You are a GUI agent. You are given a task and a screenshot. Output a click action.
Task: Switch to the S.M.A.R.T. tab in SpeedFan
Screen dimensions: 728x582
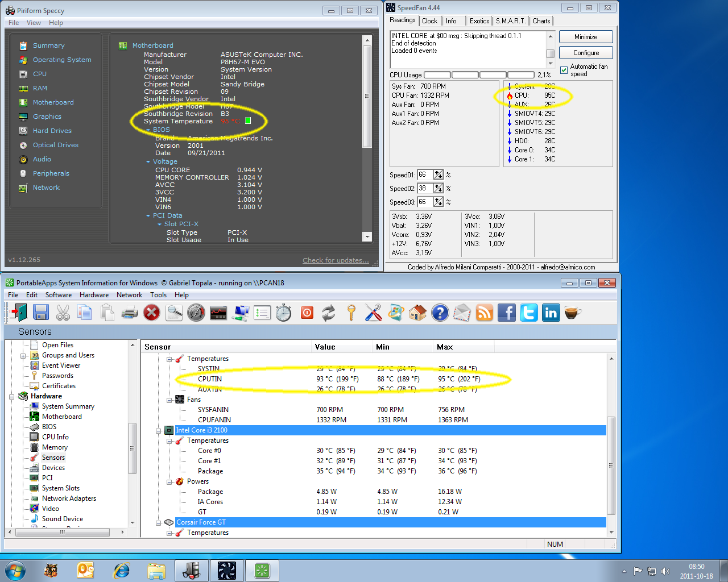510,21
